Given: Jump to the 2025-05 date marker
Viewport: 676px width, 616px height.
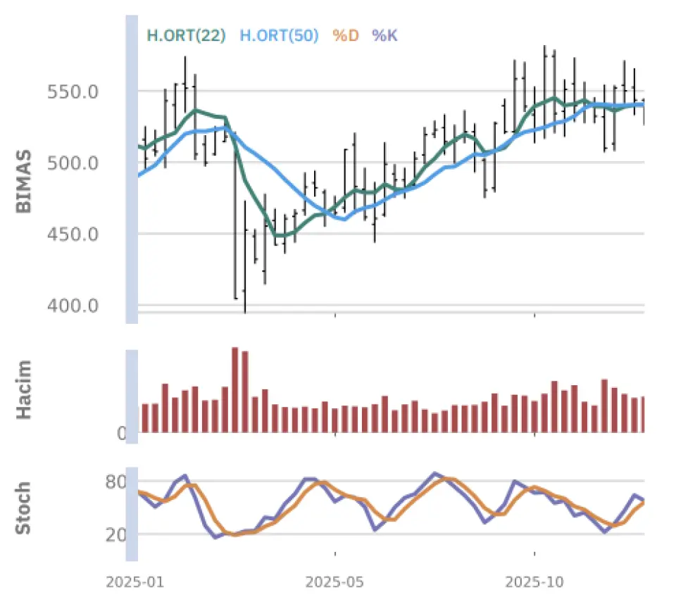Looking at the screenshot, I should point(335,583).
